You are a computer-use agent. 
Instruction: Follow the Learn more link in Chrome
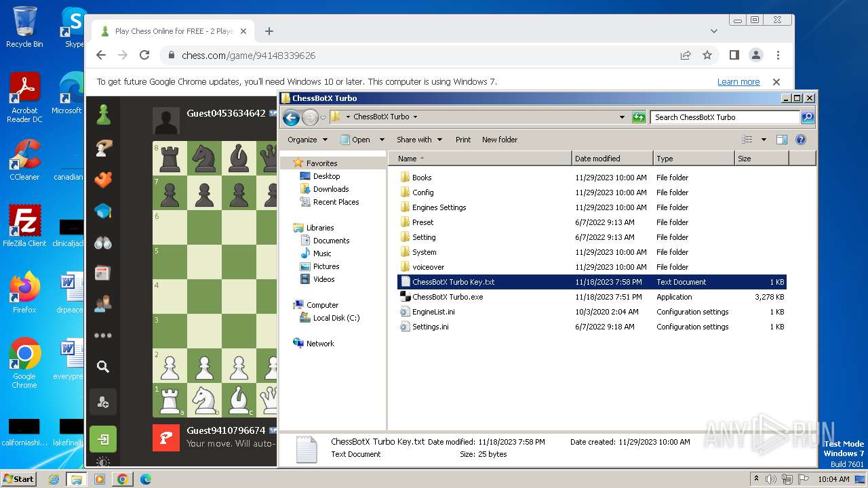tap(738, 82)
